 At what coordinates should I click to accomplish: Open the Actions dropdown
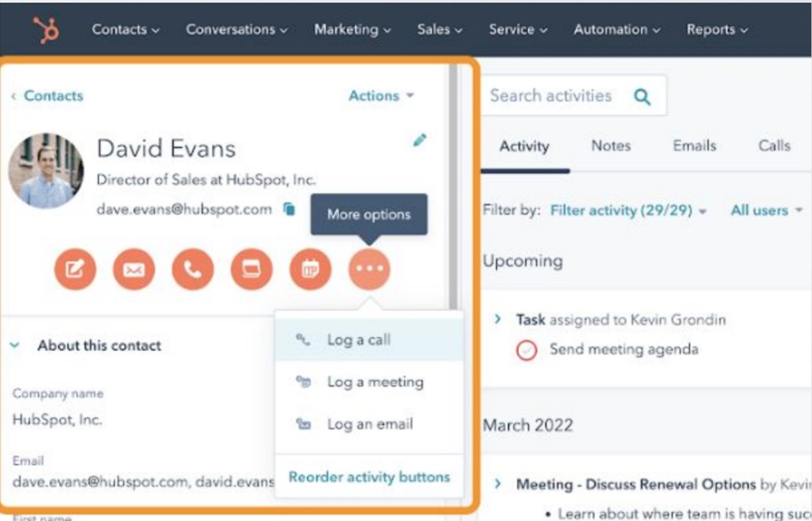pos(381,96)
